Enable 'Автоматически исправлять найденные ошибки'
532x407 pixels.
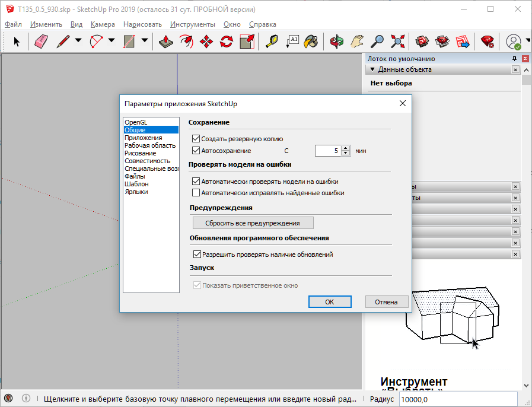196,193
